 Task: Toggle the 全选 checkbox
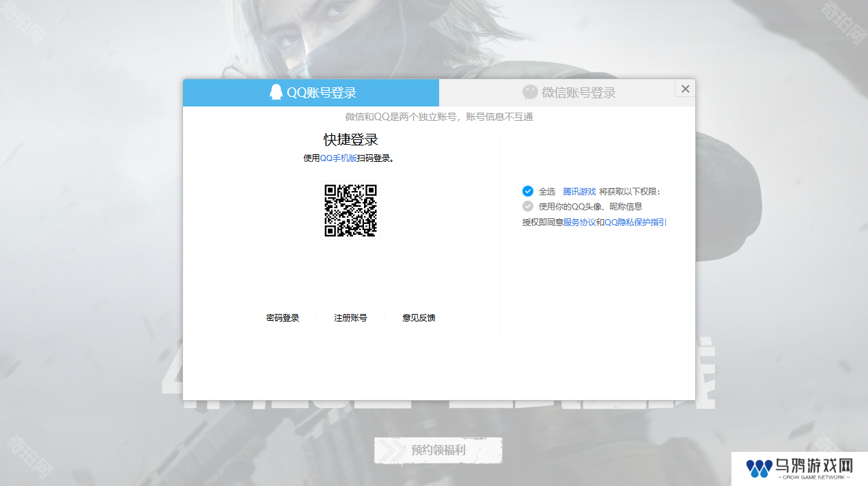528,191
